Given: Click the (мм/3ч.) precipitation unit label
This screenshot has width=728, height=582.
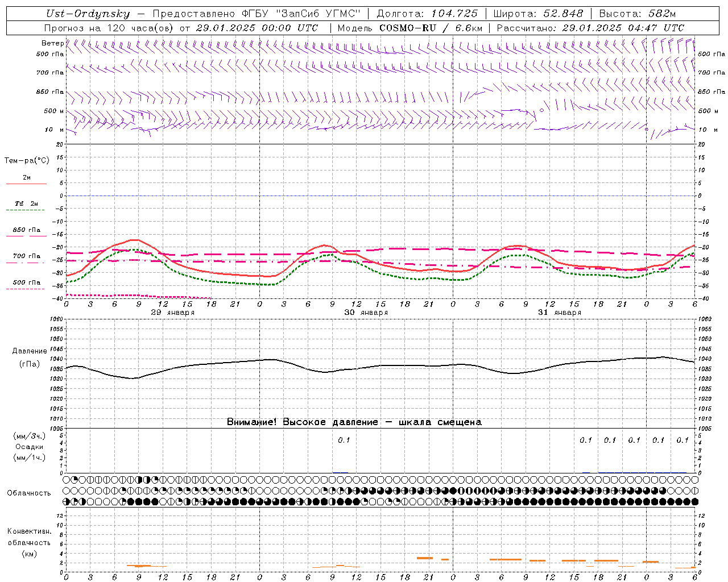Looking at the screenshot, I should (30, 436).
